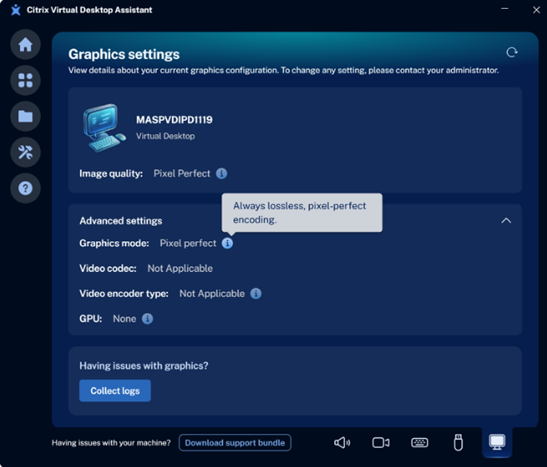Click the virtual desktop computer image

104,128
